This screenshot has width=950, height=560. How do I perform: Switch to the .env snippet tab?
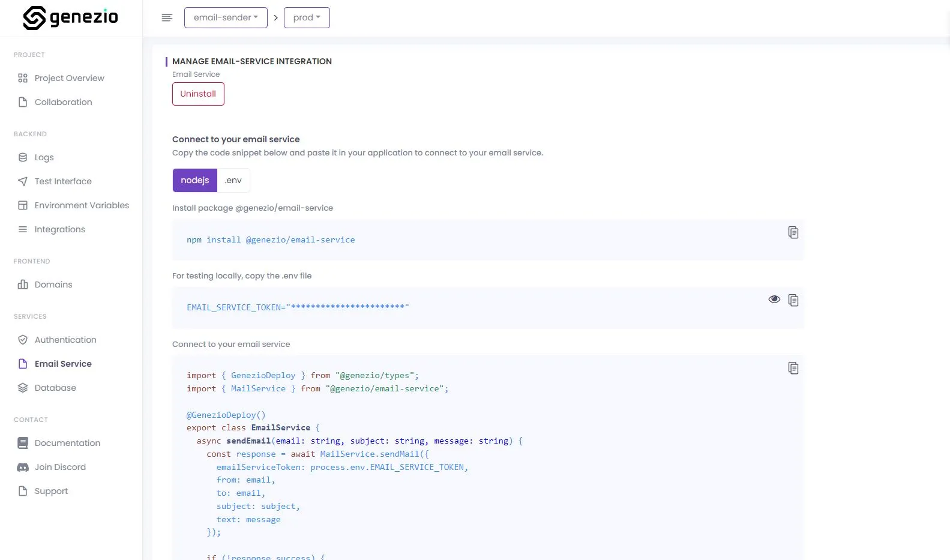233,180
